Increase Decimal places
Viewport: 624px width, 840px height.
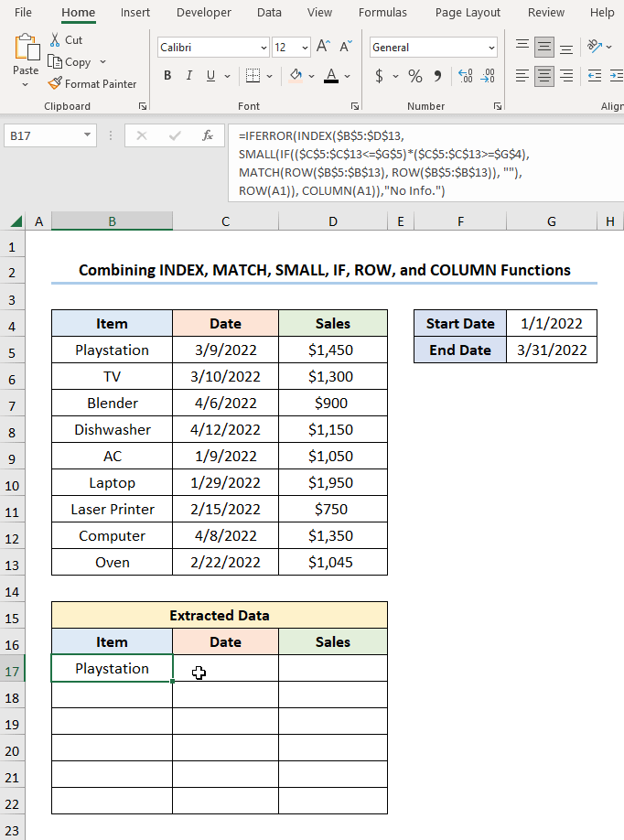[x=466, y=76]
